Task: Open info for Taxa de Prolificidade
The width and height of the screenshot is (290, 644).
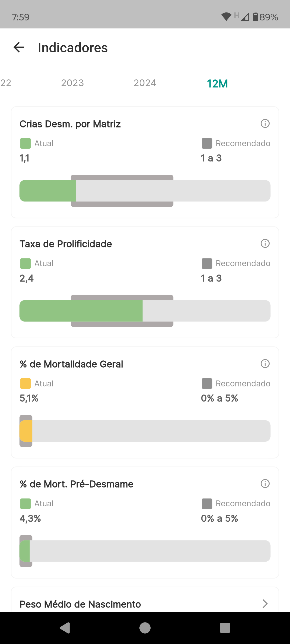Action: click(x=265, y=244)
